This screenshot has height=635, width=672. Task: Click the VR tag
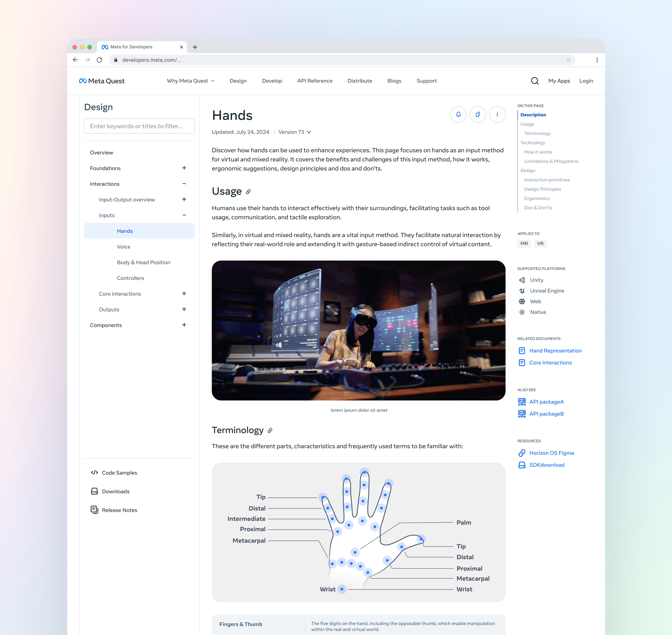(540, 243)
